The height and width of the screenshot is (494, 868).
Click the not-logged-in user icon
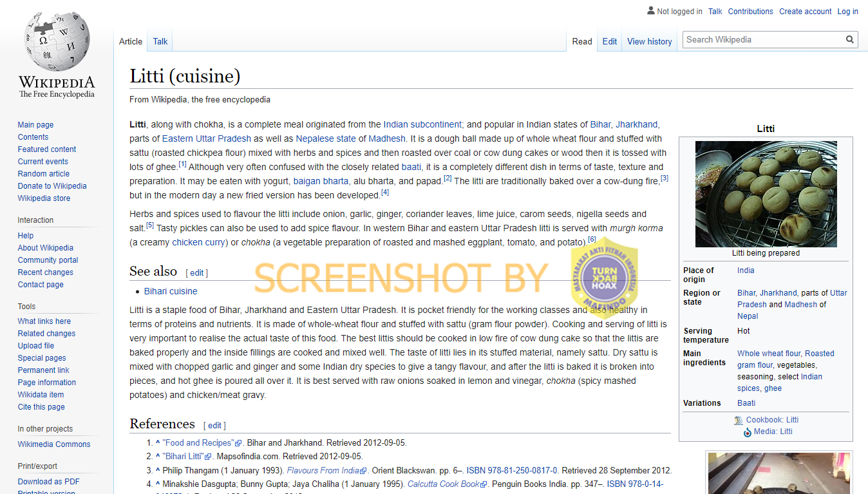(650, 11)
